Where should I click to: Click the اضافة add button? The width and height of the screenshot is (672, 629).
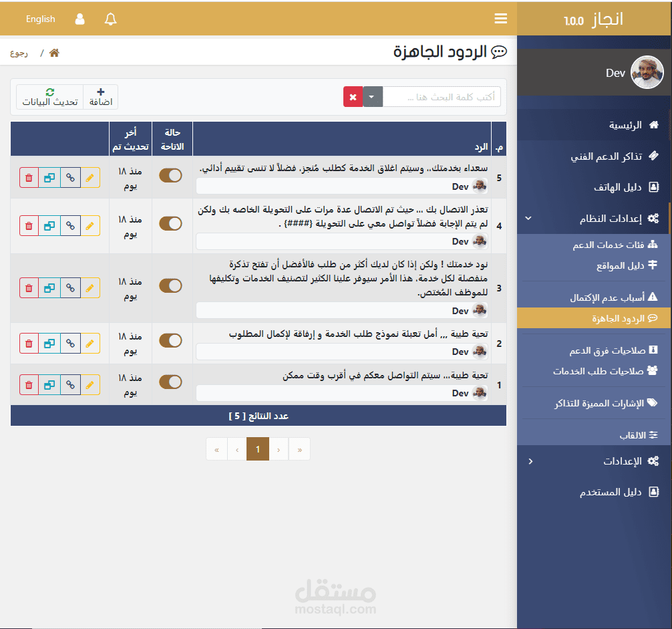pos(101,97)
